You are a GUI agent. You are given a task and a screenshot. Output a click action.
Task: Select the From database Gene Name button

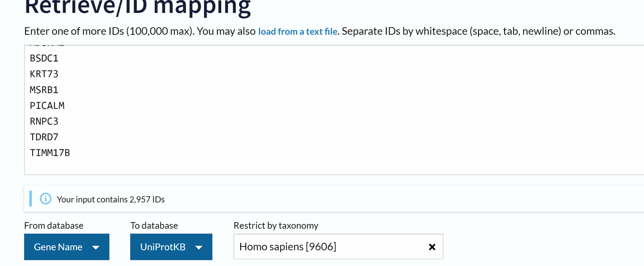pyautogui.click(x=67, y=247)
